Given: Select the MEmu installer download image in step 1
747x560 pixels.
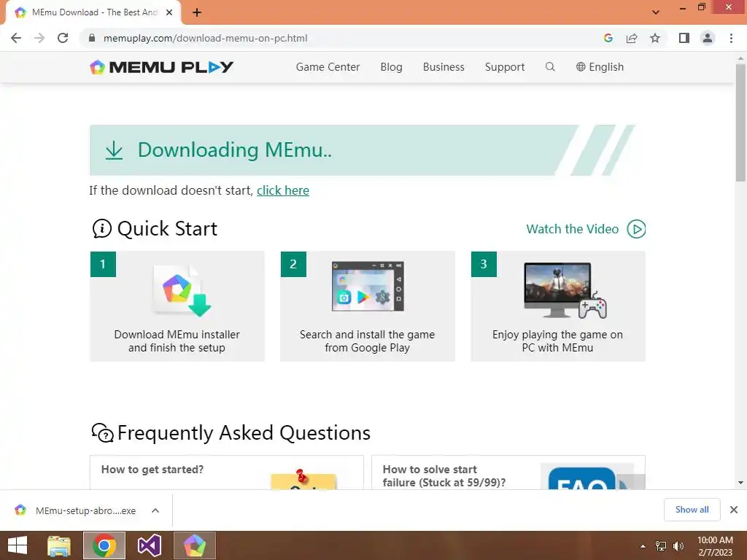Looking at the screenshot, I should pos(182,290).
